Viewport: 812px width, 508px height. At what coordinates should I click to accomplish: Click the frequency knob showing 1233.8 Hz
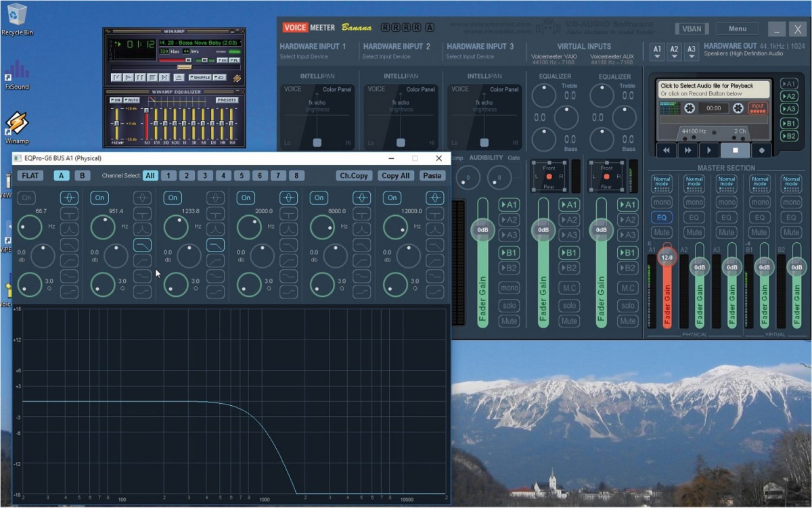click(176, 227)
